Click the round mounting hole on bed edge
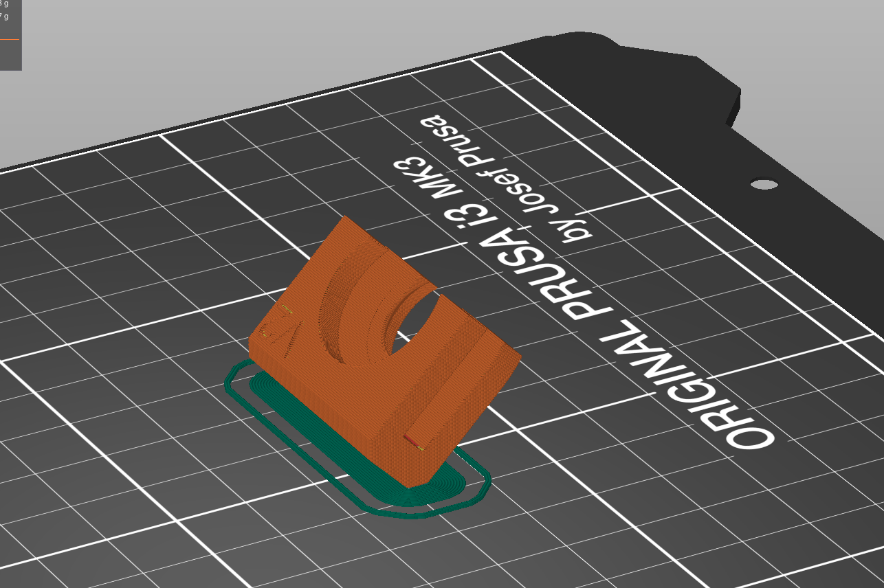884x588 pixels. click(764, 184)
